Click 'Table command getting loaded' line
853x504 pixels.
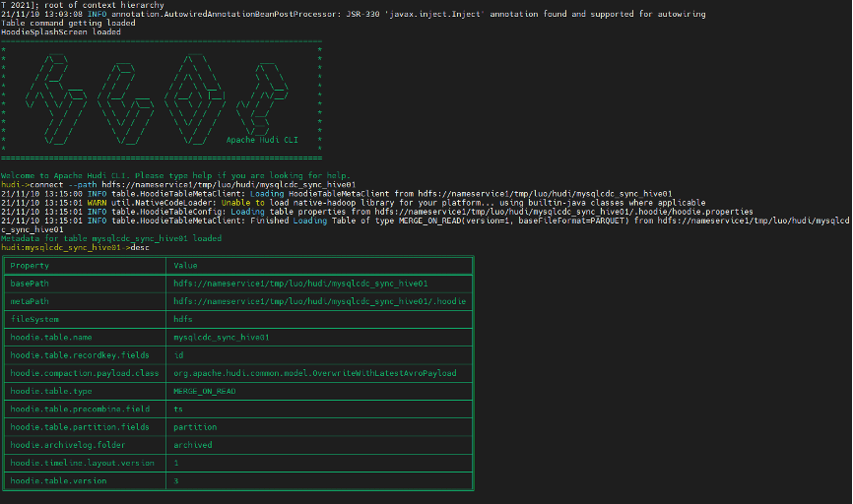click(x=68, y=24)
